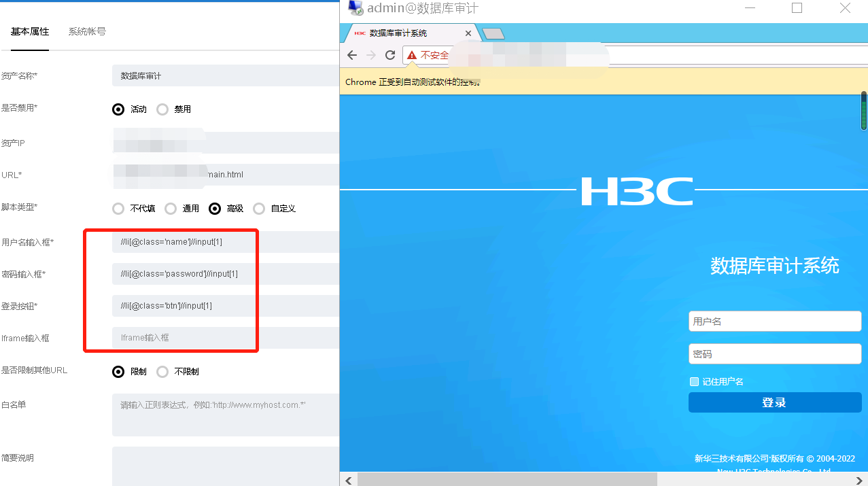This screenshot has width=868, height=486.
Task: Select the 活动 radio button
Action: (x=119, y=109)
